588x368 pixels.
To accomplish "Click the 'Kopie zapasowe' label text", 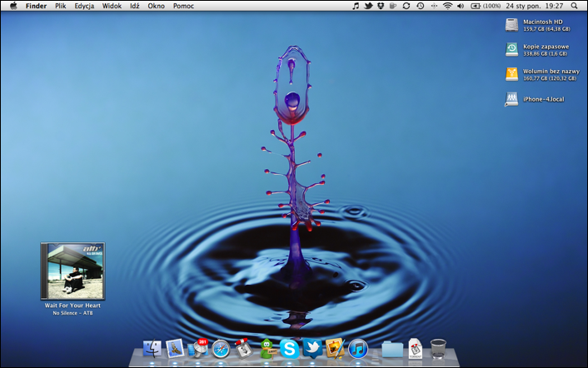I will coord(546,47).
